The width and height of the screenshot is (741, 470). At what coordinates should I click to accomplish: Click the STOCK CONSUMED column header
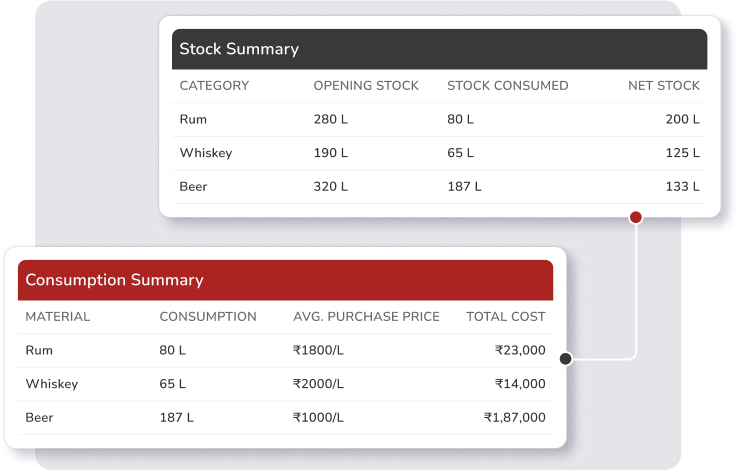(507, 86)
